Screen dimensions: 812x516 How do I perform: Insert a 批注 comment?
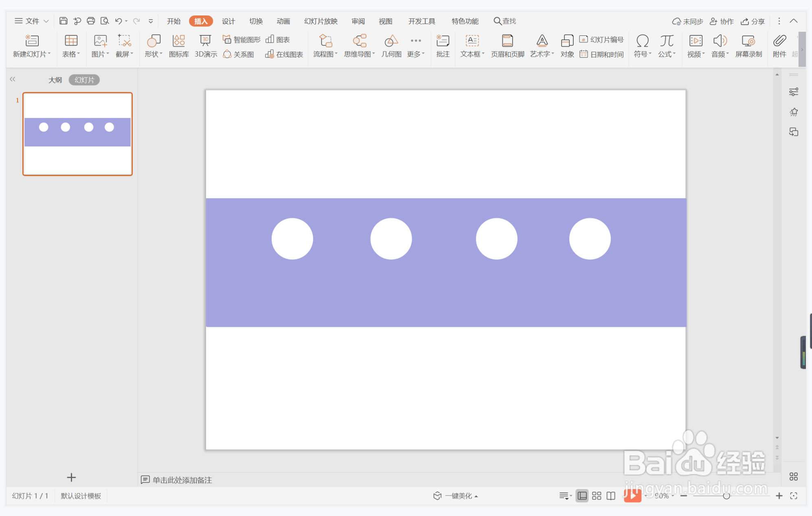tap(443, 46)
